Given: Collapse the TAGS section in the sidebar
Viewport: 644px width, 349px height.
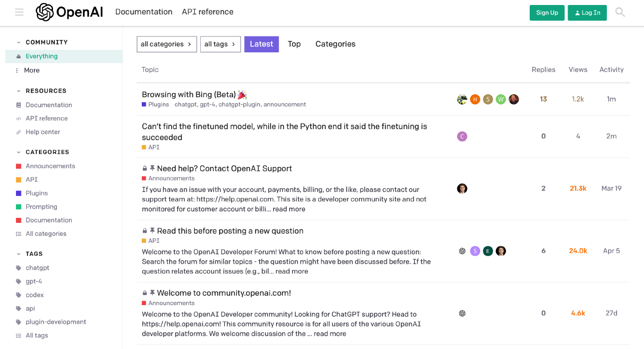Looking at the screenshot, I should (18, 253).
